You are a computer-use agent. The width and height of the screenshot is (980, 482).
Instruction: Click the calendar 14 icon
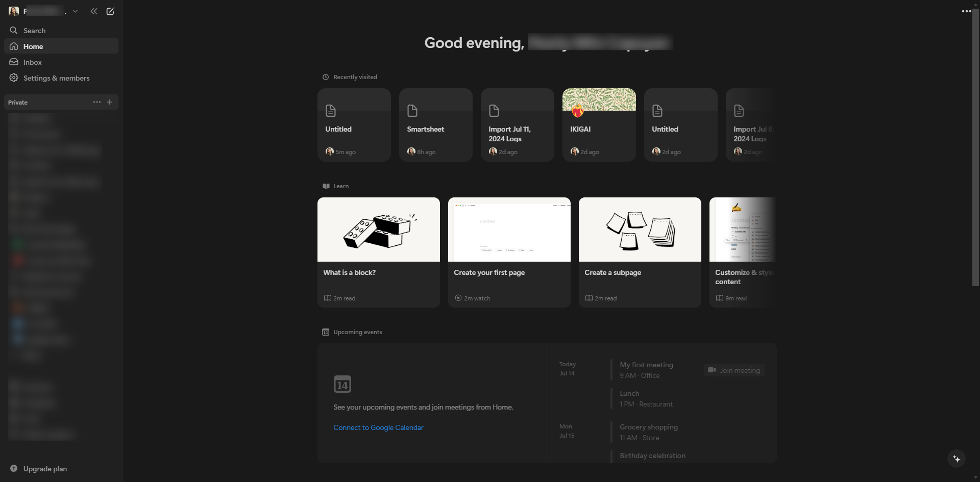click(342, 384)
